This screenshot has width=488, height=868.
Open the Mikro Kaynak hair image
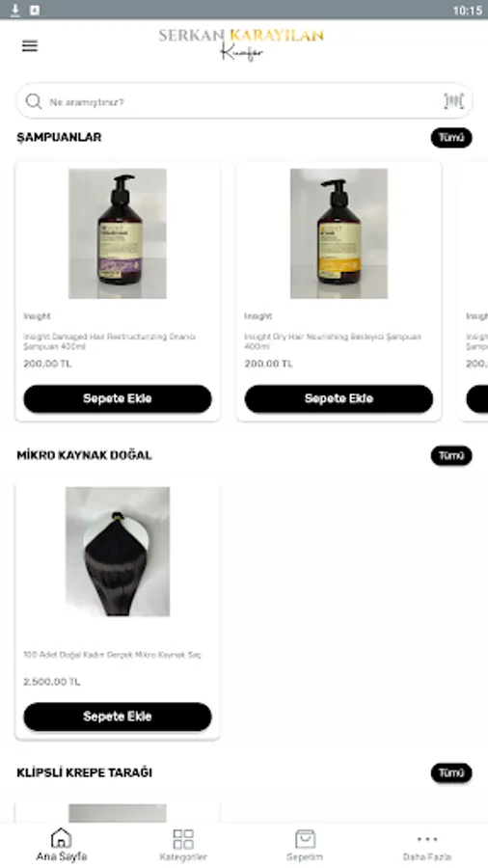click(x=118, y=552)
